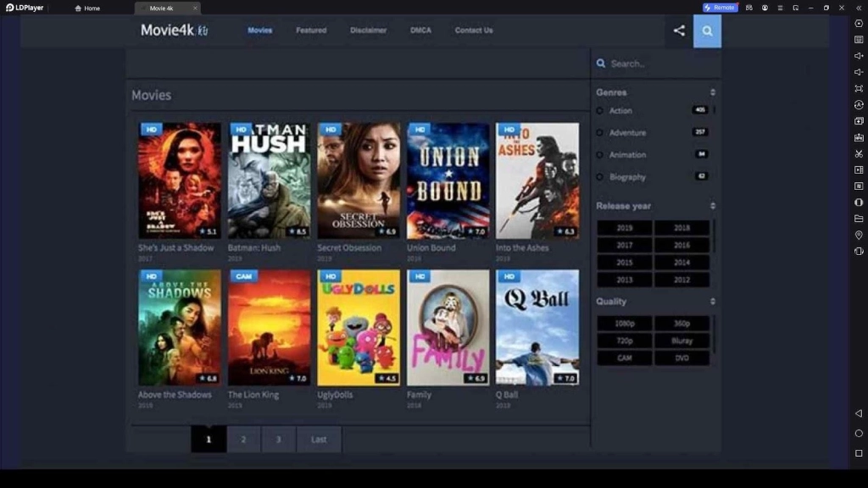This screenshot has height=488, width=868.
Task: Select the Action genre checkbox
Action: click(x=601, y=110)
